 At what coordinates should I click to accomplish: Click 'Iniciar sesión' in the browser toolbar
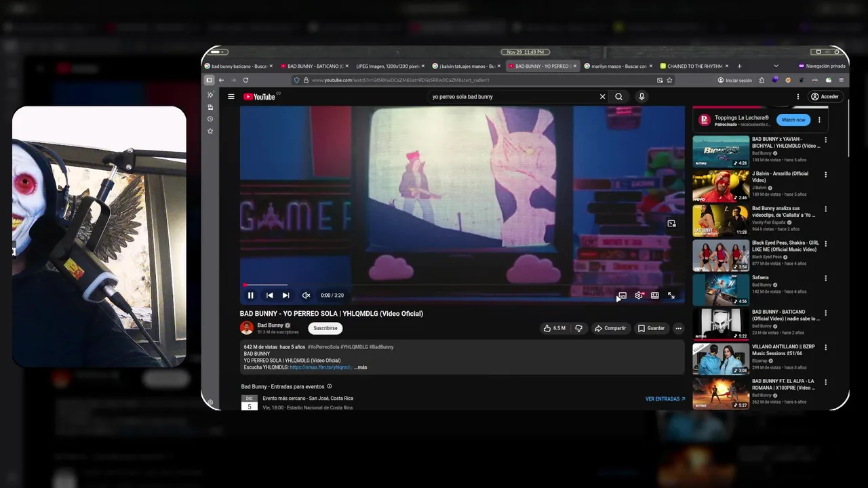coord(734,80)
